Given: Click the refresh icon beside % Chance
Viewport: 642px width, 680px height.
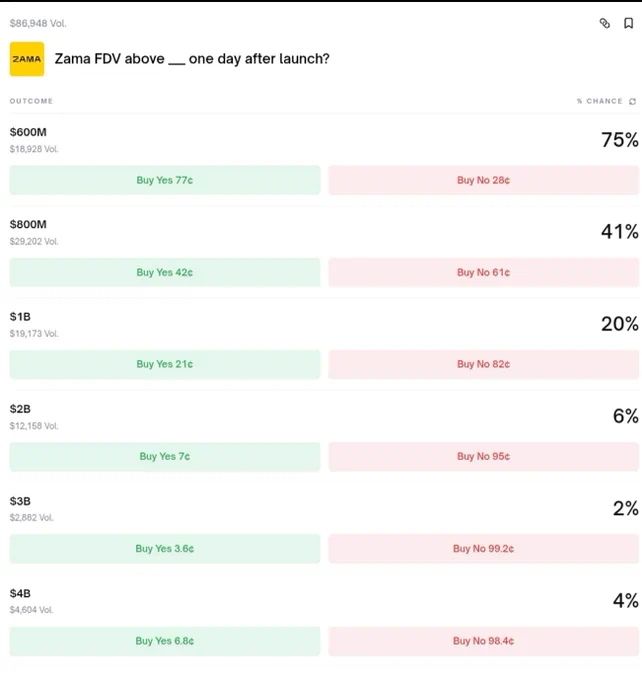Looking at the screenshot, I should 632,101.
